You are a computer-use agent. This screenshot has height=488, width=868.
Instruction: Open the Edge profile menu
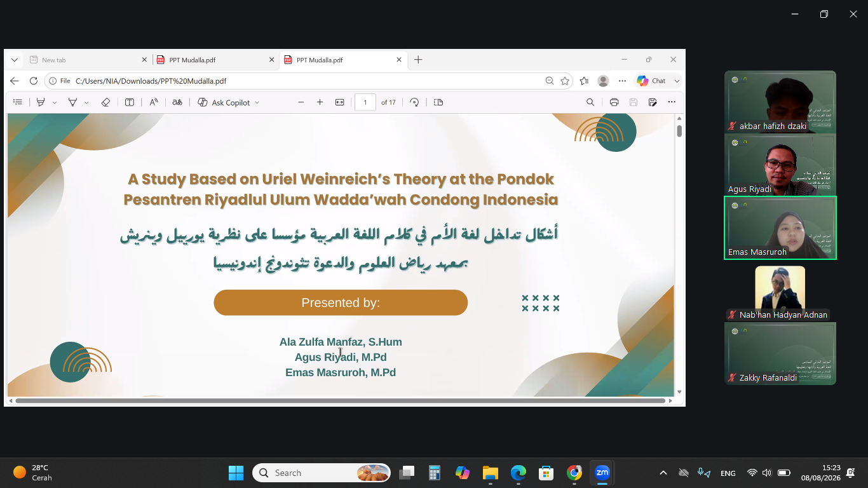[603, 81]
